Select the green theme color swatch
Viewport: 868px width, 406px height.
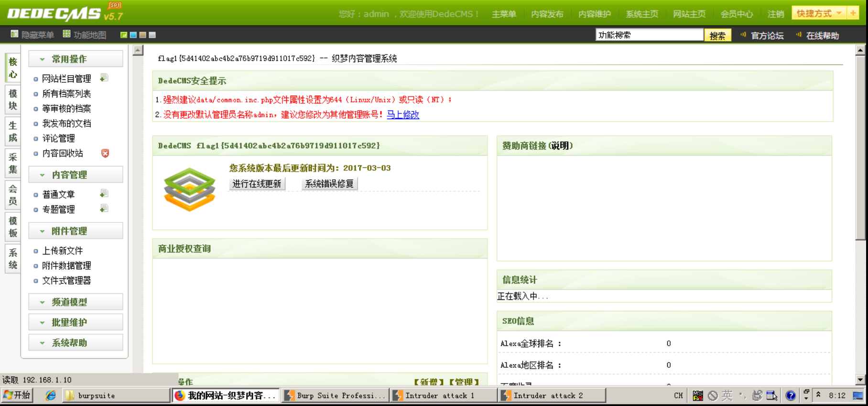point(124,35)
